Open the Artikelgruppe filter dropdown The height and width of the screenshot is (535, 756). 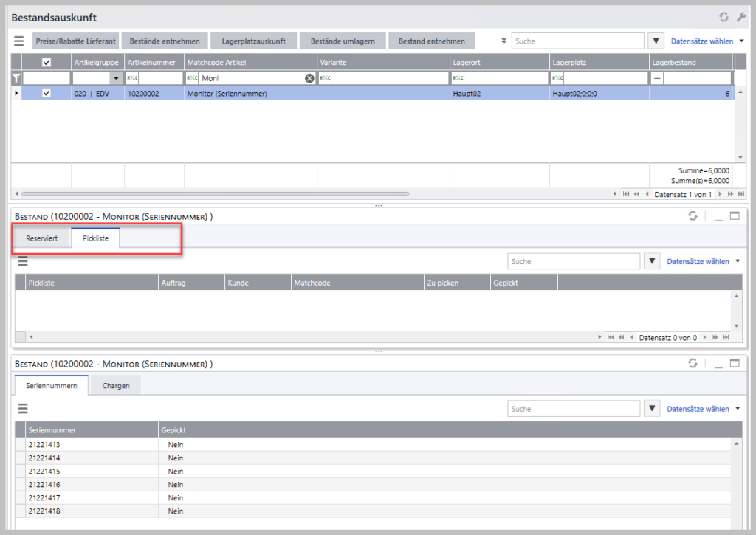[115, 78]
